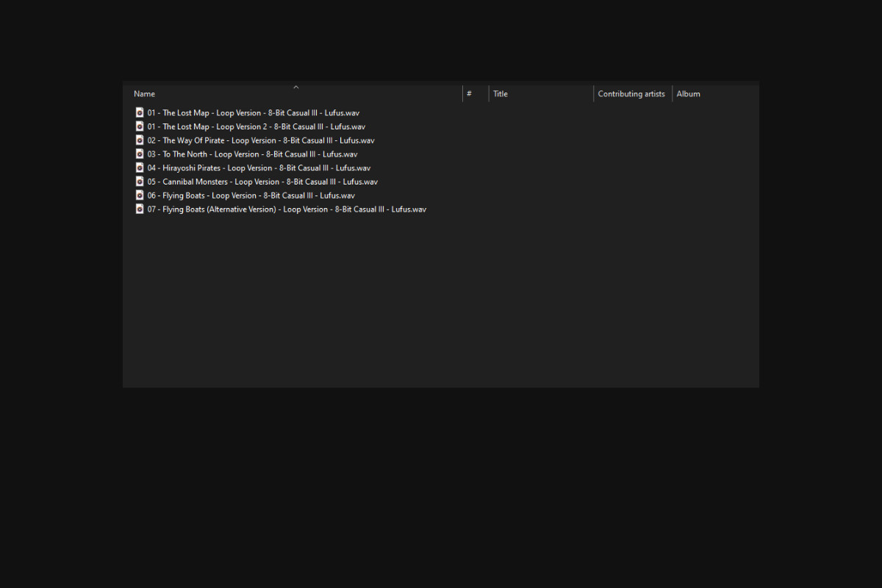The height and width of the screenshot is (588, 882).
Task: Click the file icon of Hirayoshi Pirates track
Action: tap(140, 168)
